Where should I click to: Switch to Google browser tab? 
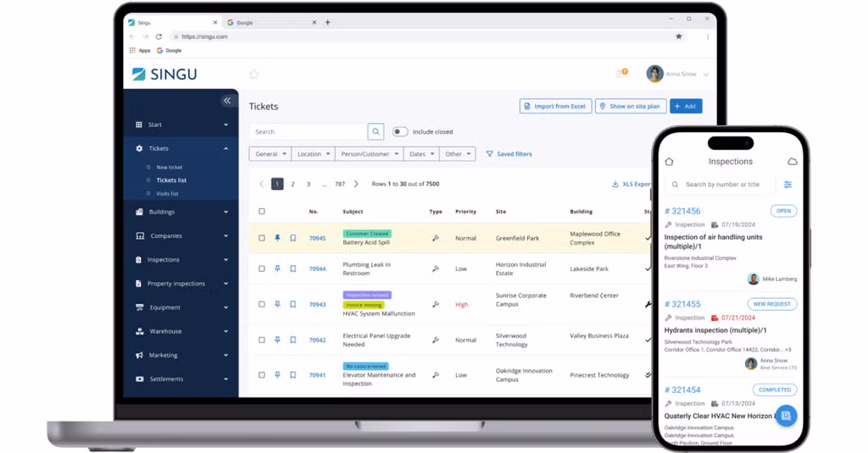coord(270,23)
